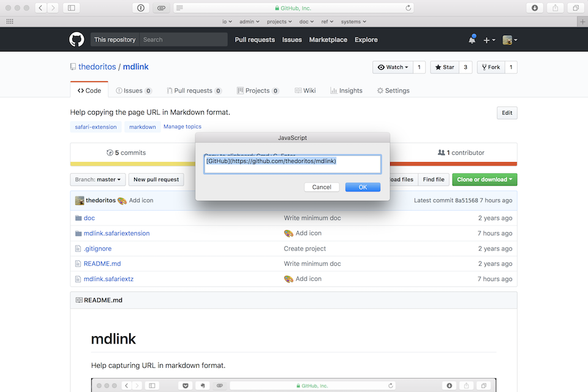588x392 pixels.
Task: Expand the ref bookmarks folder
Action: click(x=327, y=22)
